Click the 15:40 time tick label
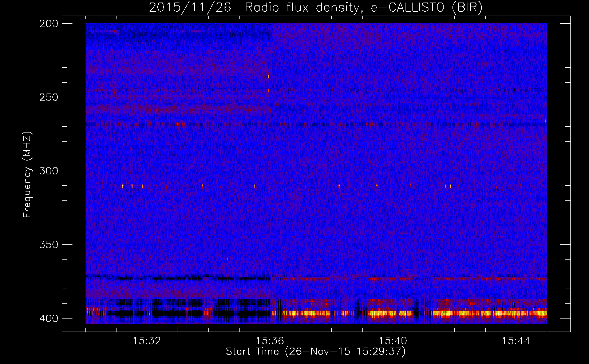The width and height of the screenshot is (589, 364). [393, 341]
